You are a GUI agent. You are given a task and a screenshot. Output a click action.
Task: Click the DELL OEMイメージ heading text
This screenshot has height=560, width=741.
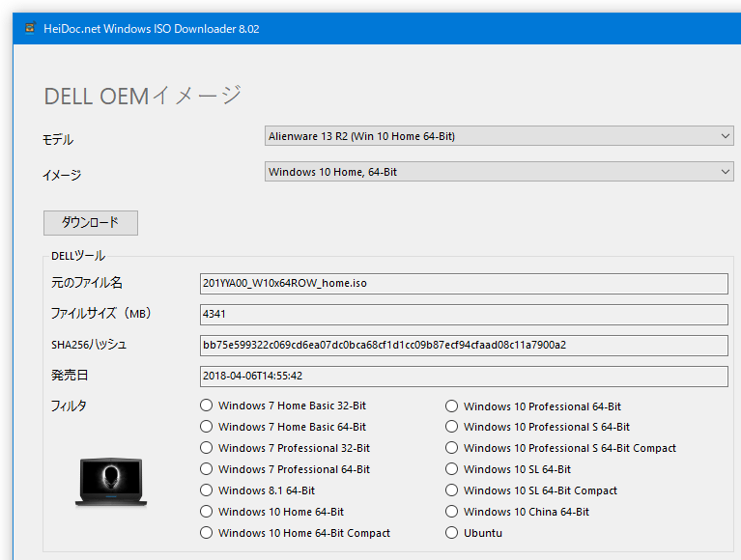[142, 96]
